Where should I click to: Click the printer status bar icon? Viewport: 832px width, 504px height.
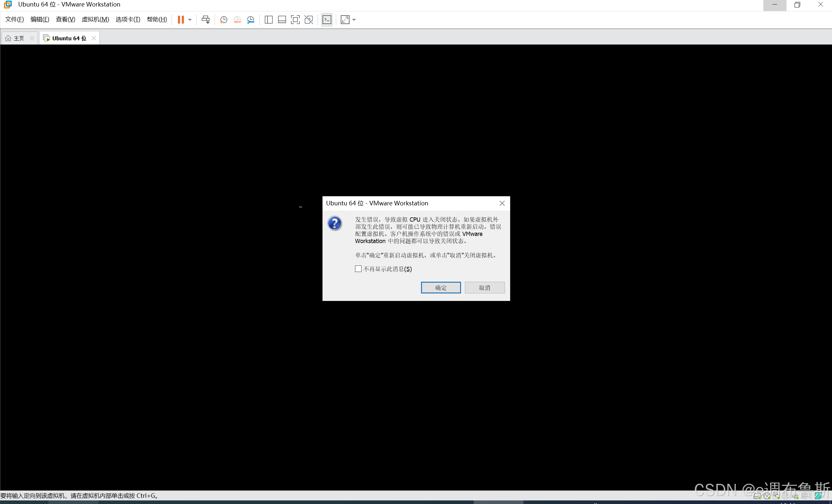(x=786, y=496)
